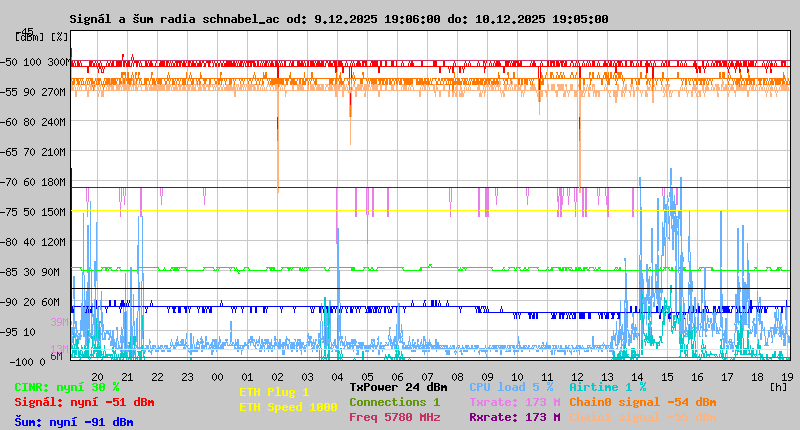Screen dimensions: 800x430
Task: Select the 'CINR: nyní 30 %' legend entry
Action: [67, 387]
